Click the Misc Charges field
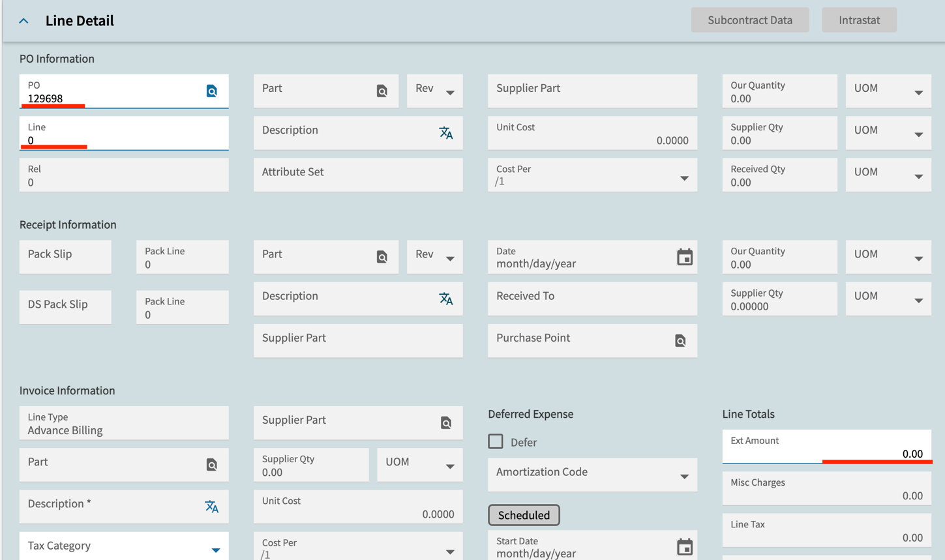The width and height of the screenshot is (945, 560). tap(827, 488)
